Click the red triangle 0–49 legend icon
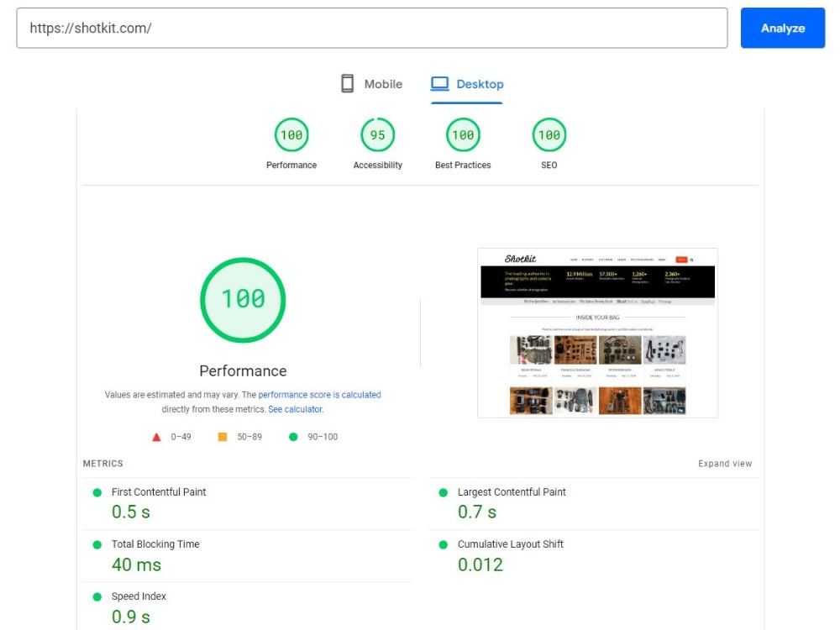This screenshot has height=630, width=840. pyautogui.click(x=156, y=437)
